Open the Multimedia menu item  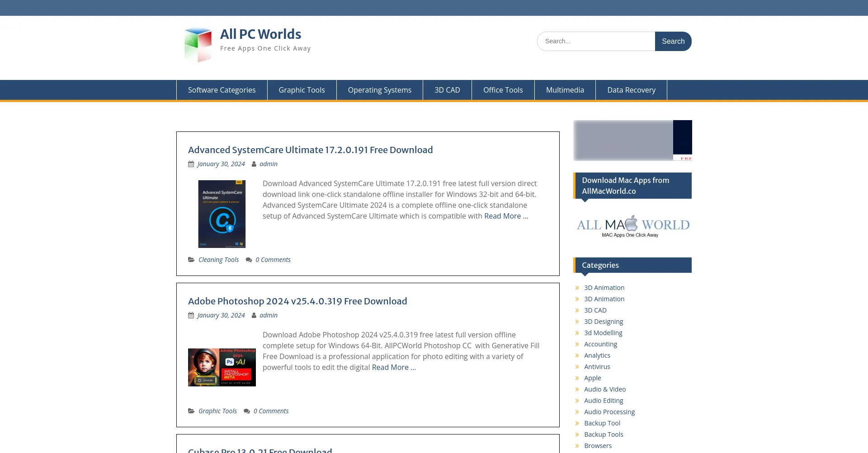pos(565,90)
